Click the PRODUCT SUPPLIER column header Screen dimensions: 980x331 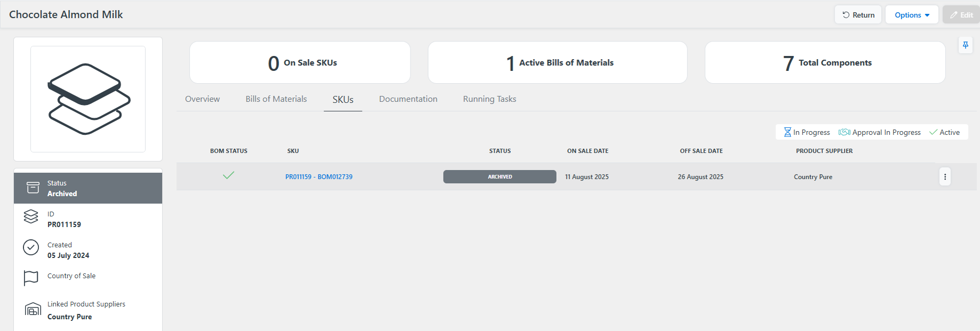pyautogui.click(x=824, y=151)
